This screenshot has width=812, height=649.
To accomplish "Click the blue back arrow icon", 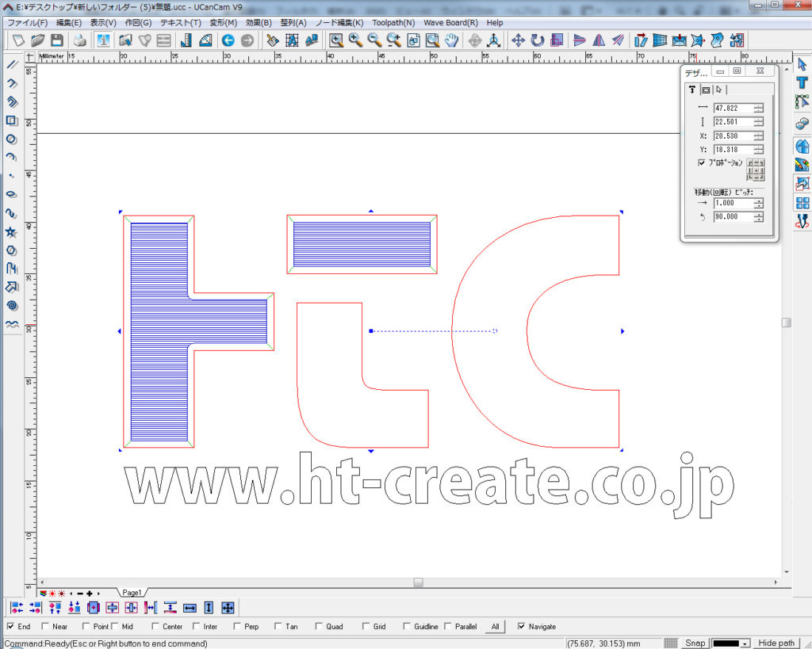I will click(x=228, y=40).
